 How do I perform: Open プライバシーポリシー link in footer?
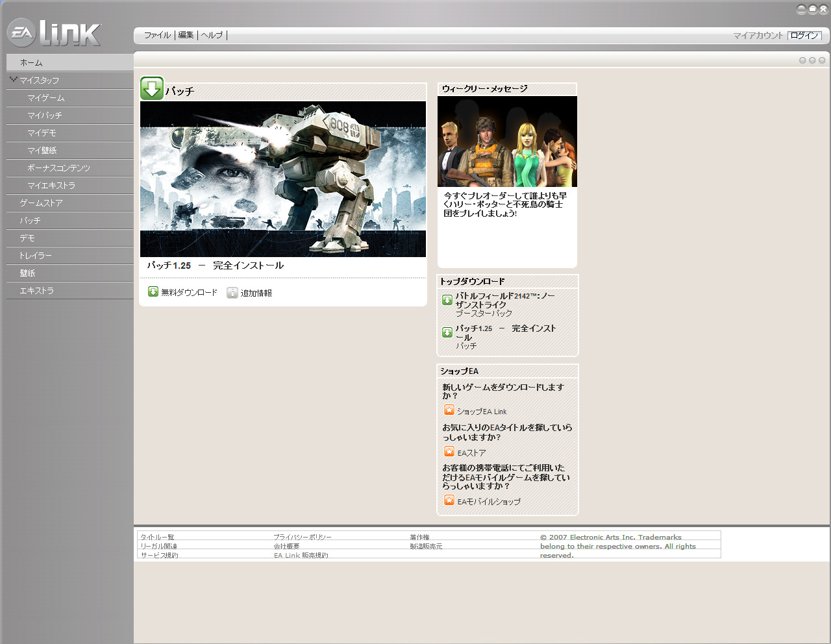coord(302,537)
